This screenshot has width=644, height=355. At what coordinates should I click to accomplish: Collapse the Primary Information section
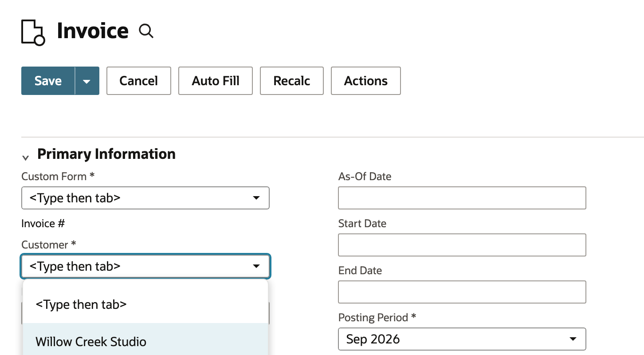coord(26,157)
